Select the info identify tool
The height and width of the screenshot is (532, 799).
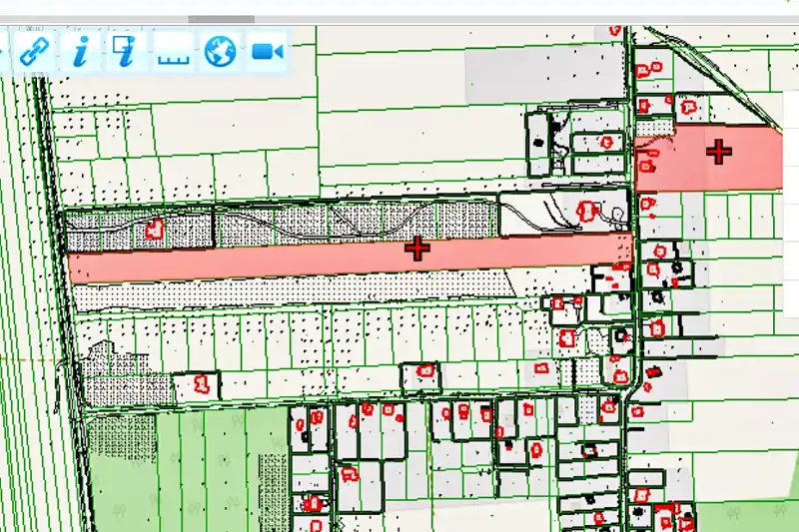pos(80,52)
